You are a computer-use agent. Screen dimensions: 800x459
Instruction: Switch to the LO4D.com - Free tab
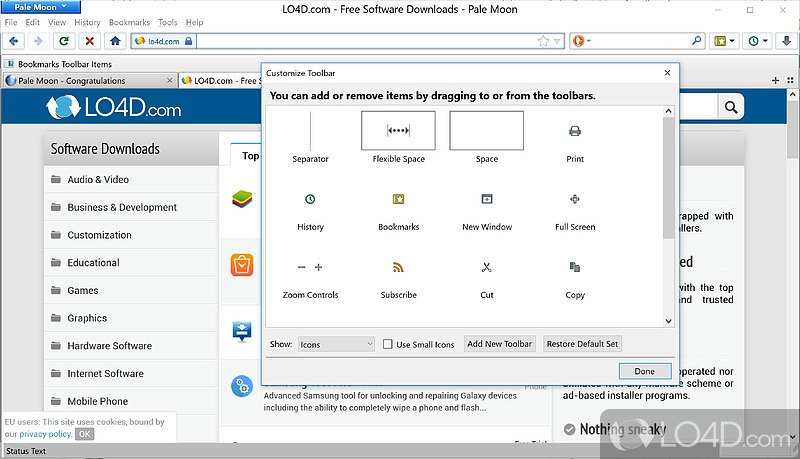point(220,81)
